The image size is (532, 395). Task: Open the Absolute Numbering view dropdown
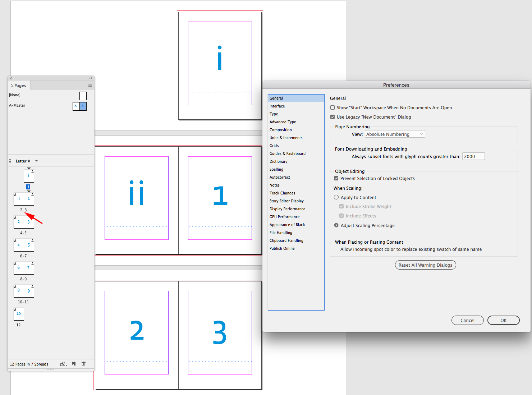coord(394,134)
